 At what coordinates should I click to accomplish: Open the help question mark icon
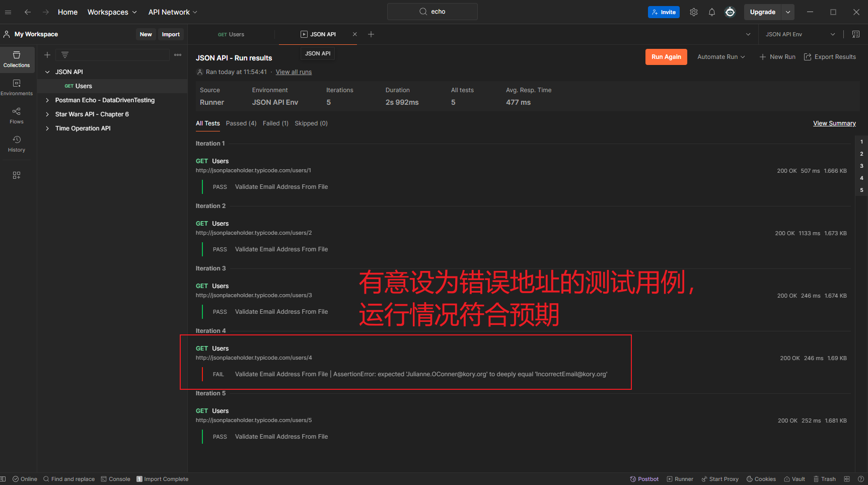[861, 479]
